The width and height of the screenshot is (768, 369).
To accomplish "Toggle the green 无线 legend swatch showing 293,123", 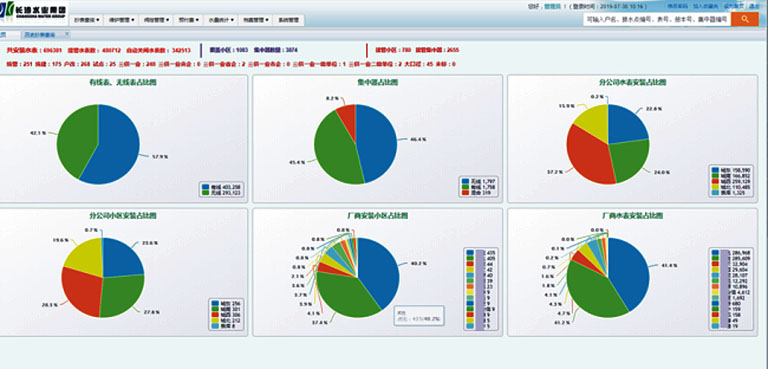I will (205, 193).
